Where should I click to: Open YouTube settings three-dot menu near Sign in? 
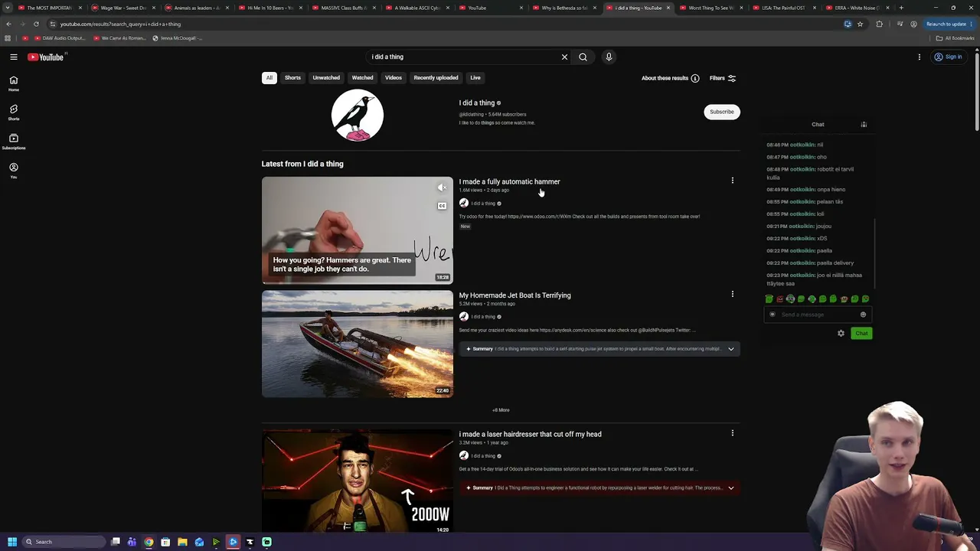[920, 57]
